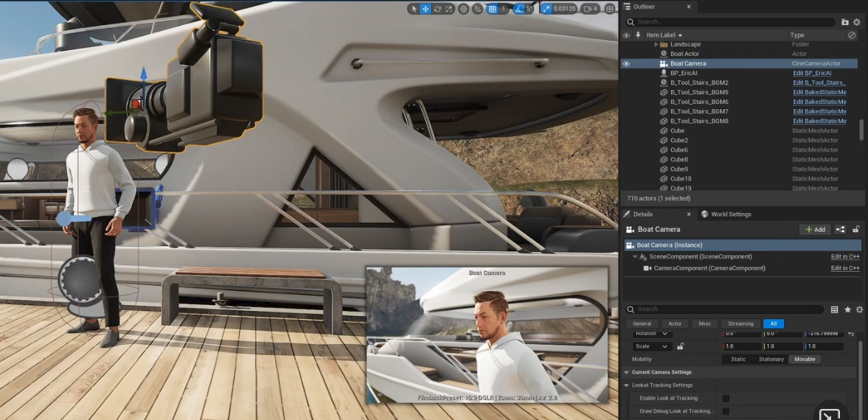
Task: Open Edit BakedStaticMe link for B_Tool_Stairs_BGM5
Action: (x=819, y=92)
